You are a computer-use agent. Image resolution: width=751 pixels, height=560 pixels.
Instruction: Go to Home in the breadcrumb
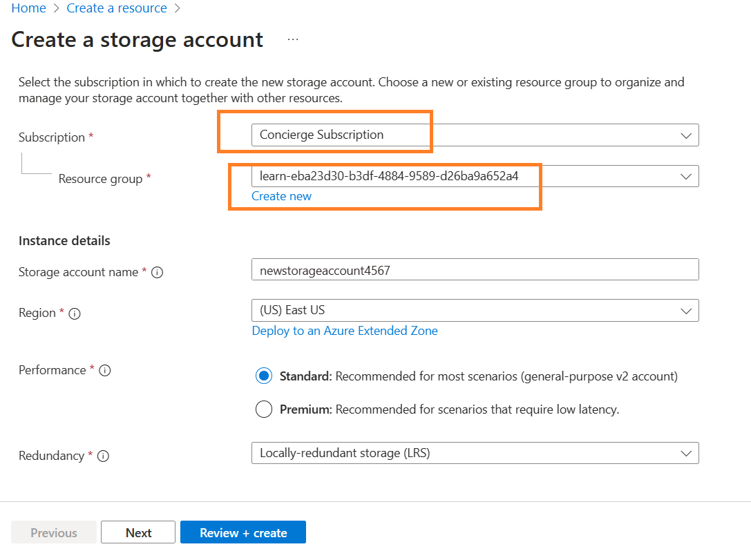pyautogui.click(x=28, y=8)
